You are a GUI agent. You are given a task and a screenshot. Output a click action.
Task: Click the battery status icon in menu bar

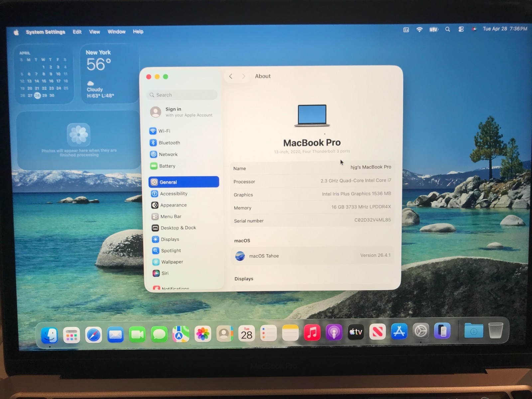point(434,30)
